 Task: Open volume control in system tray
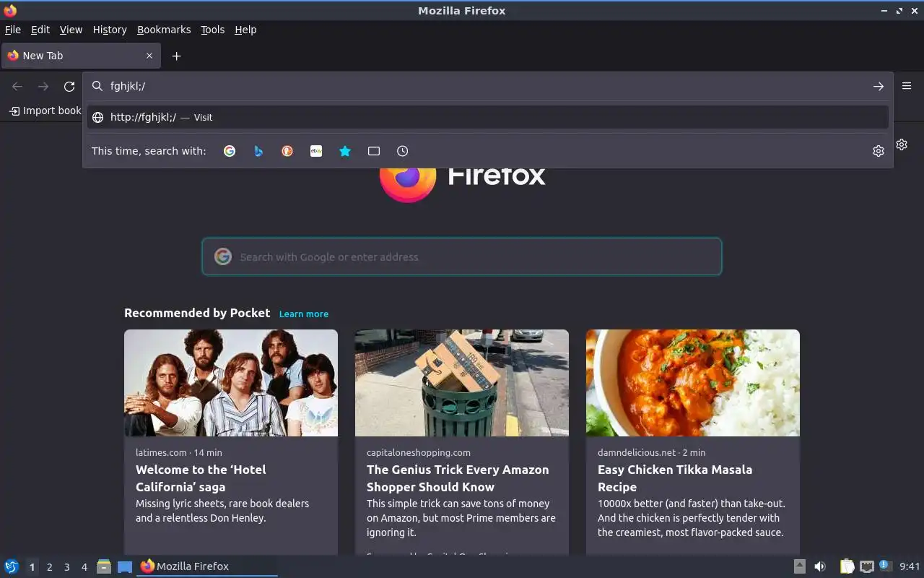click(x=820, y=566)
